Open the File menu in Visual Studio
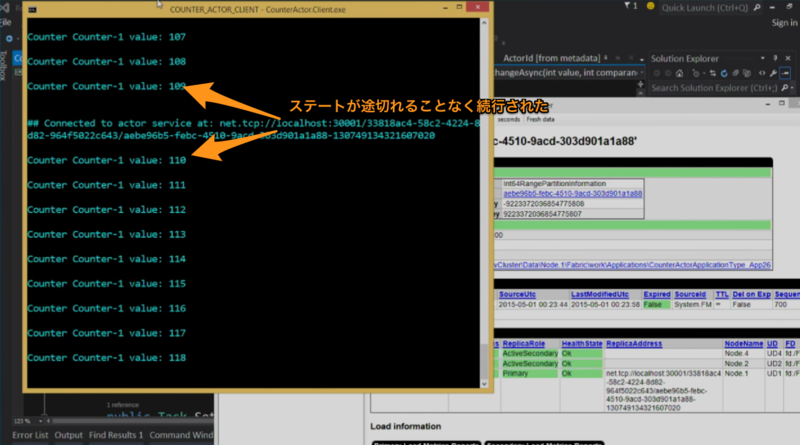The height and width of the screenshot is (445, 800). tap(6, 22)
